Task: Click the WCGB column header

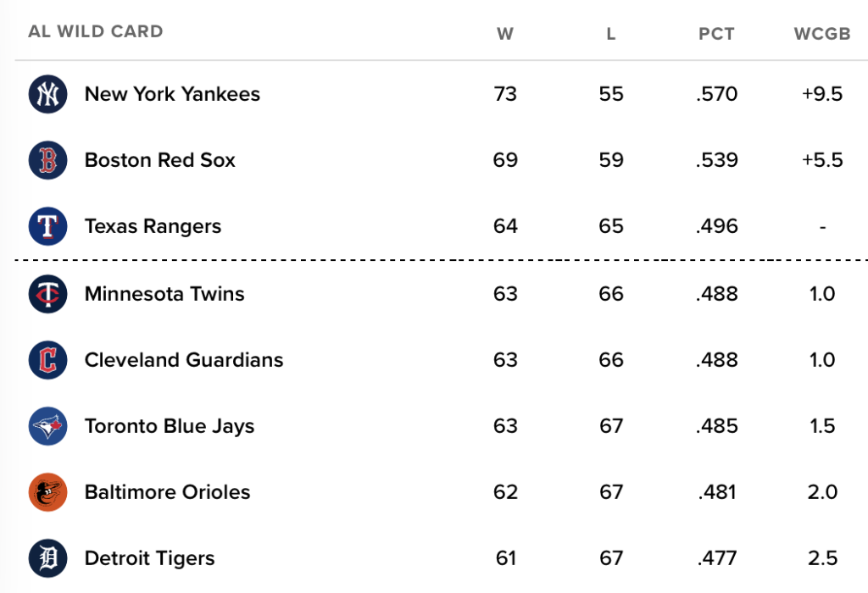Action: [822, 34]
